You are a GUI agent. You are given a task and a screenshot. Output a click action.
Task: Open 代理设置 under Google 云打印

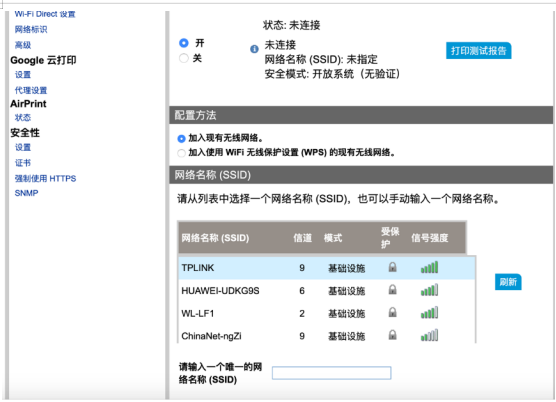tap(31, 90)
